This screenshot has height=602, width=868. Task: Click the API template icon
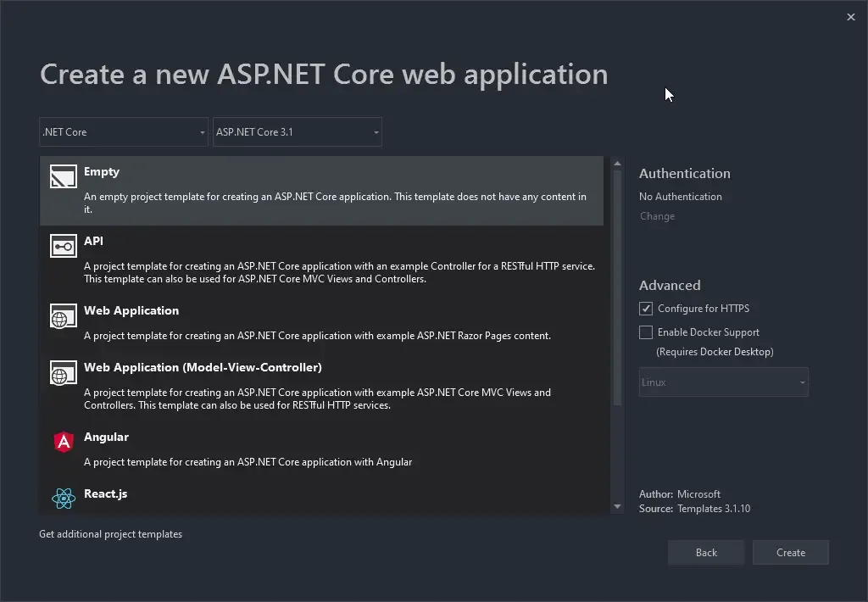[63, 246]
